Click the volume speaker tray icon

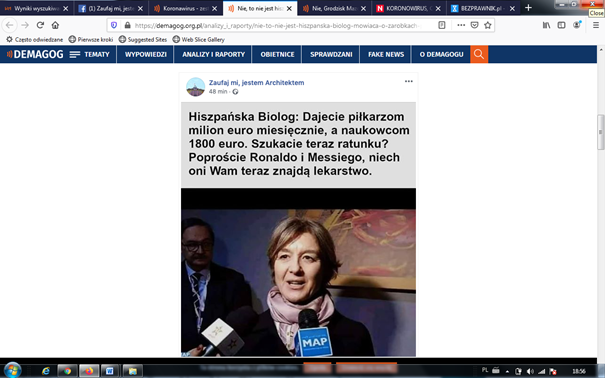click(530, 371)
